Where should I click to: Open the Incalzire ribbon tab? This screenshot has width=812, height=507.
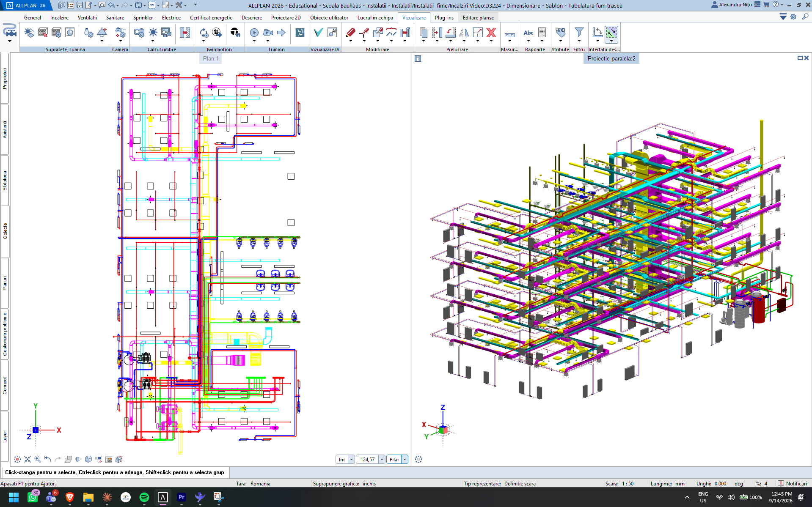[59, 18]
